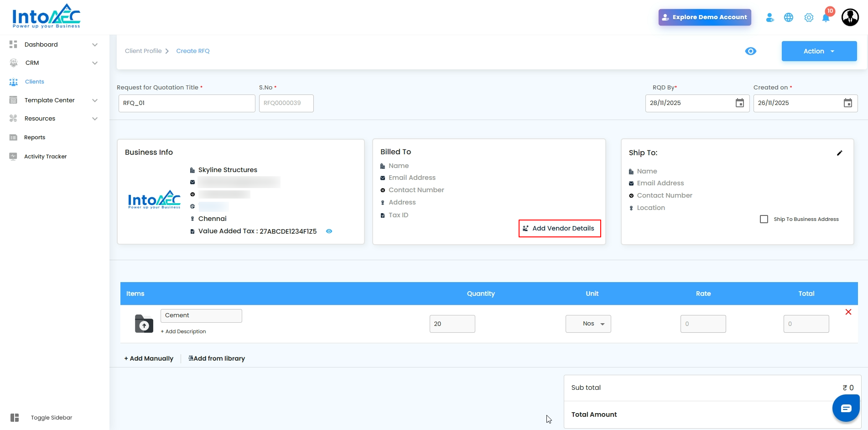Edit Ship To details with pencil icon
The height and width of the screenshot is (430, 868).
(x=840, y=153)
